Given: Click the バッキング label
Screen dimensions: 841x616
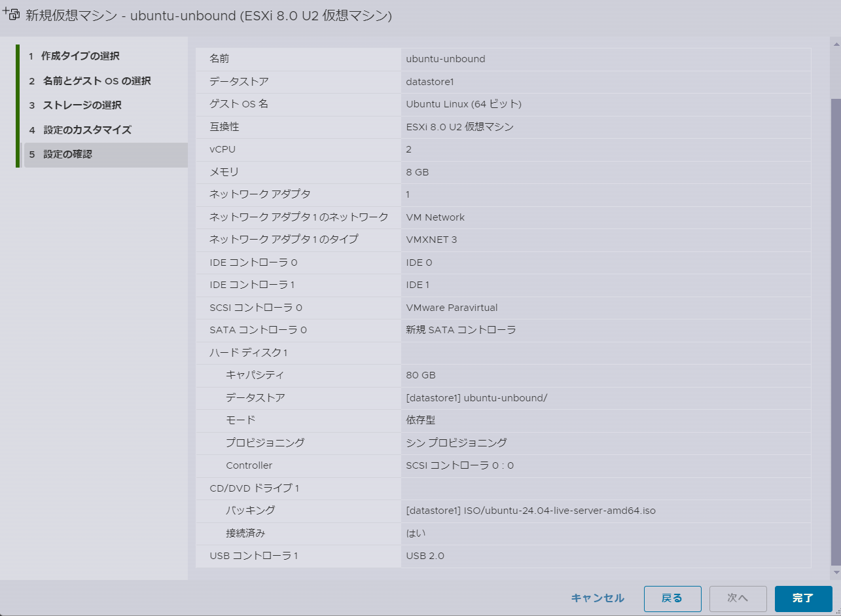Looking at the screenshot, I should 251,511.
